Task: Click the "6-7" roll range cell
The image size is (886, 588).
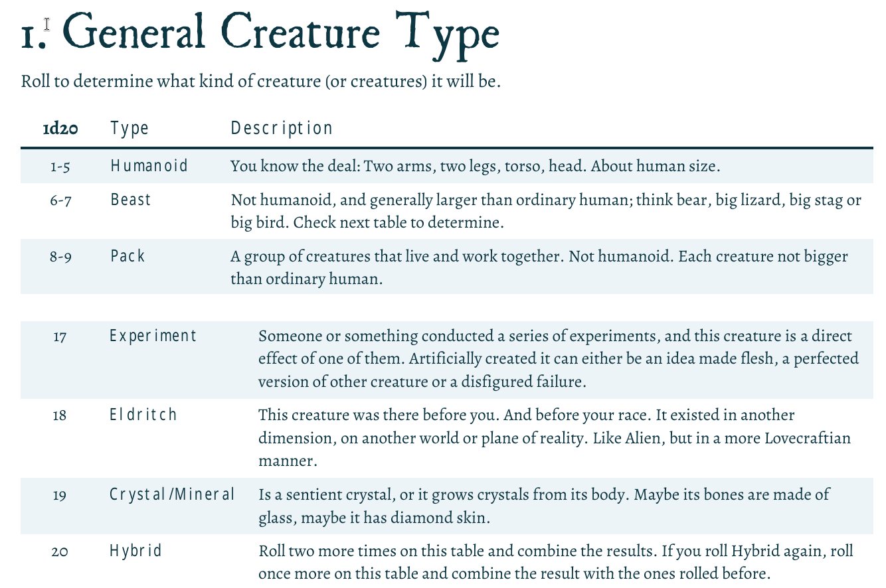Action: point(60,200)
